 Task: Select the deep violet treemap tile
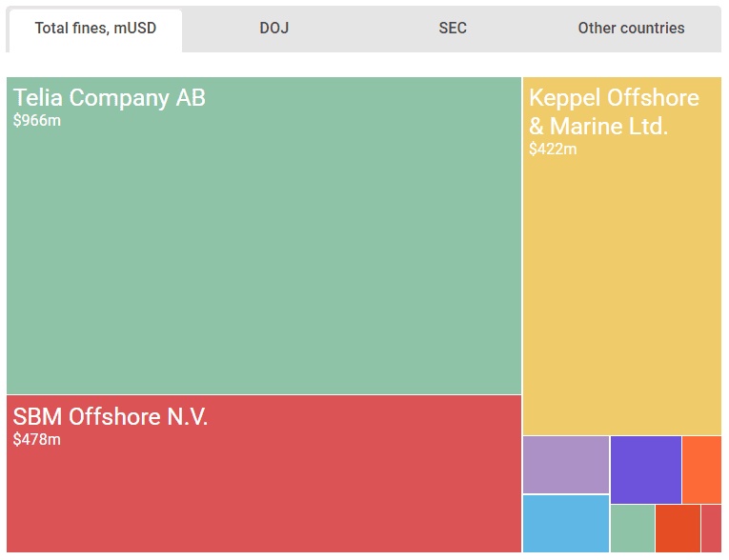coord(646,470)
